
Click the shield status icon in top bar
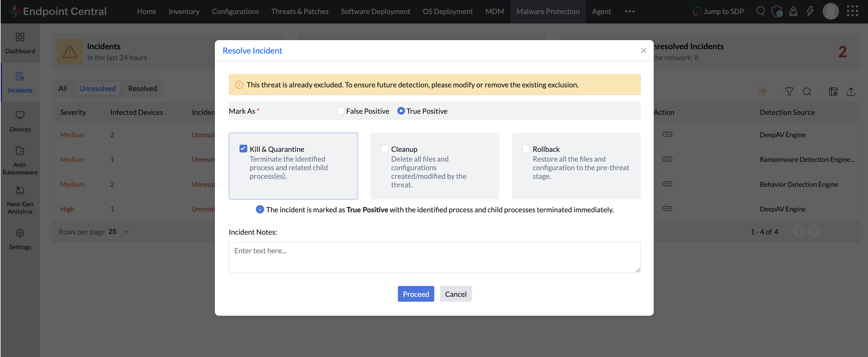(x=777, y=11)
